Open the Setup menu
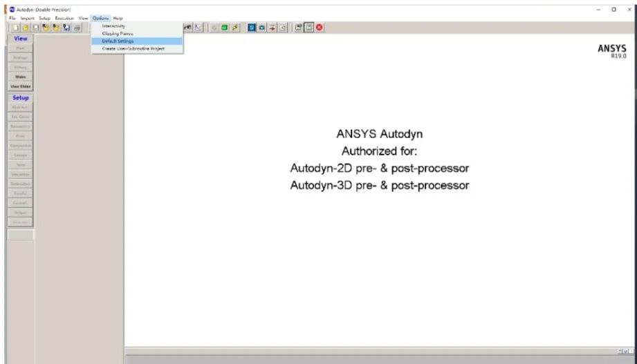This screenshot has height=364, width=637. (x=44, y=18)
